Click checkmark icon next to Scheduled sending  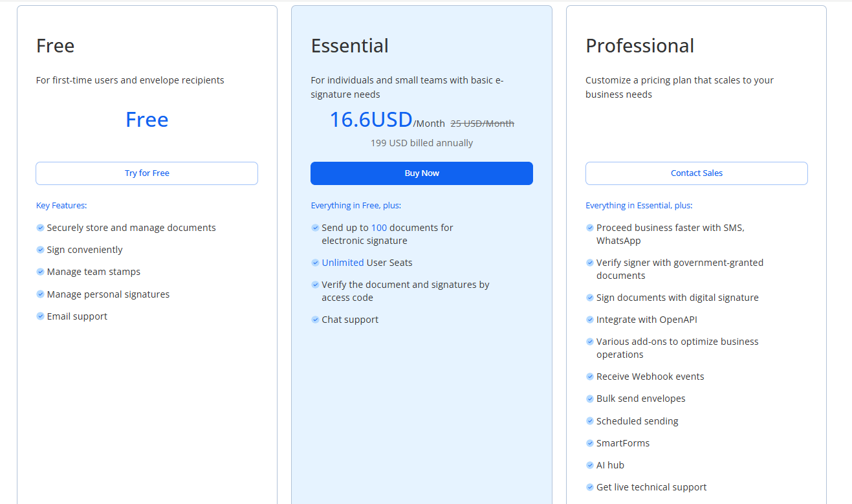[590, 421]
